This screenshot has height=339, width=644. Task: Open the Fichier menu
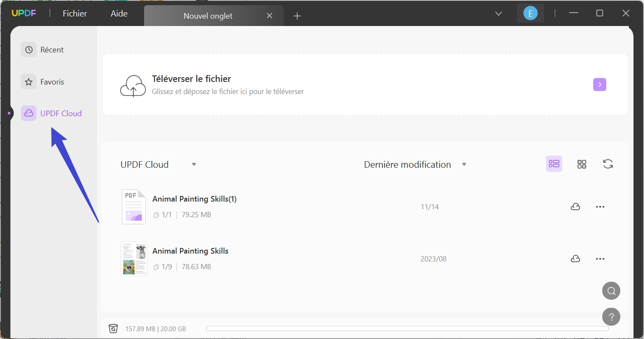click(x=75, y=13)
